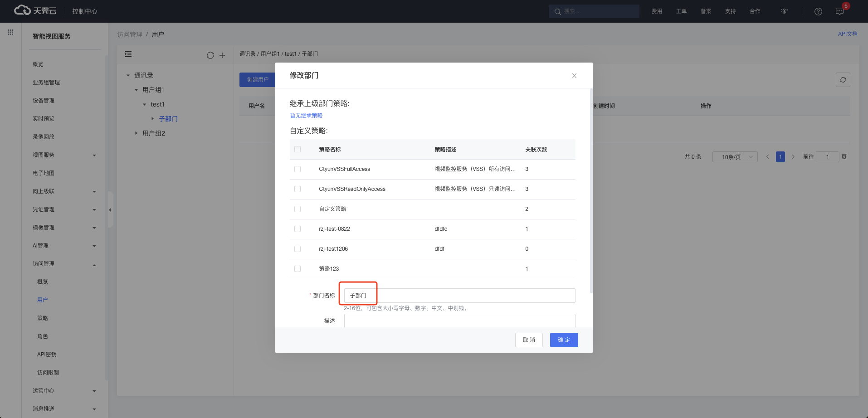Viewport: 868px width, 418px height.
Task: Expand the 用户组2 tree node
Action: [x=136, y=133]
